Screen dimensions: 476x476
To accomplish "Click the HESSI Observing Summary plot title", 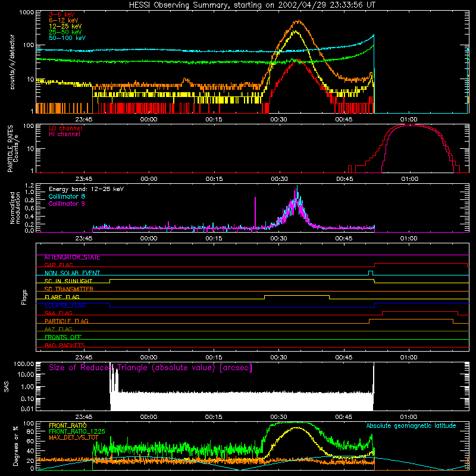I will click(x=252, y=5).
